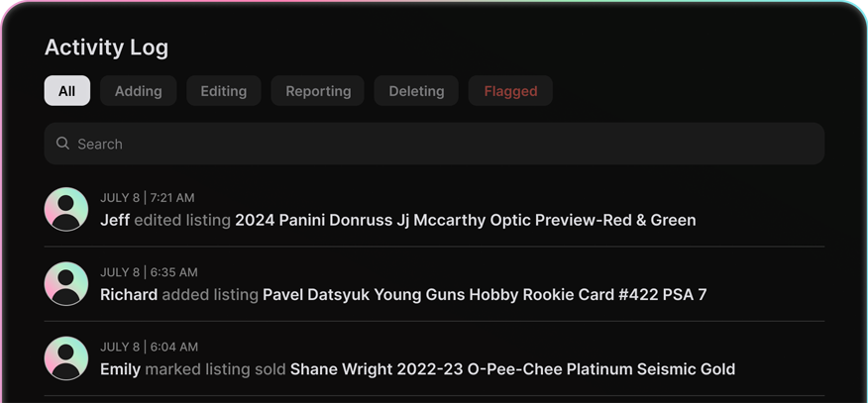Viewport: 868px width, 403px height.
Task: Click Emily's avatar icon
Action: click(66, 358)
